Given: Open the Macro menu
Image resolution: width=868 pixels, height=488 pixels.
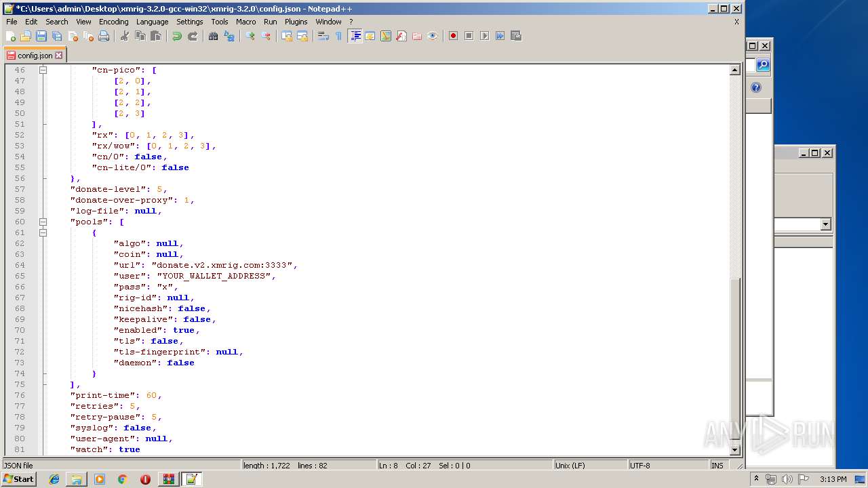Looking at the screenshot, I should coord(246,22).
